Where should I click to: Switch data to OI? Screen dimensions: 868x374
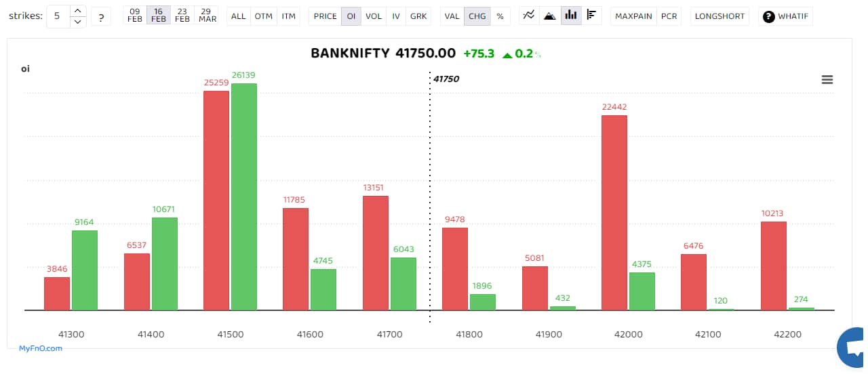click(x=351, y=16)
